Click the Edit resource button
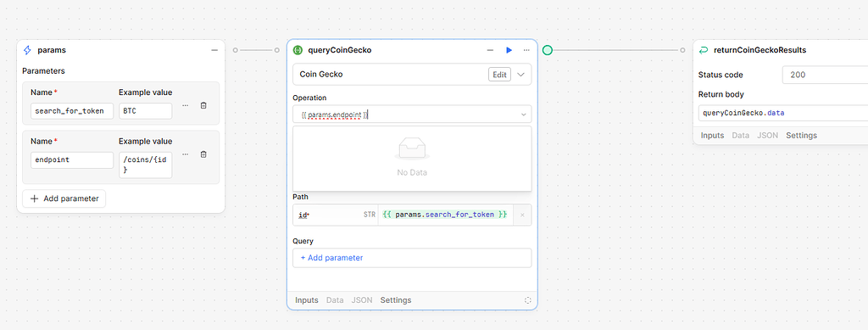Viewport: 868px width, 330px height. click(x=499, y=74)
